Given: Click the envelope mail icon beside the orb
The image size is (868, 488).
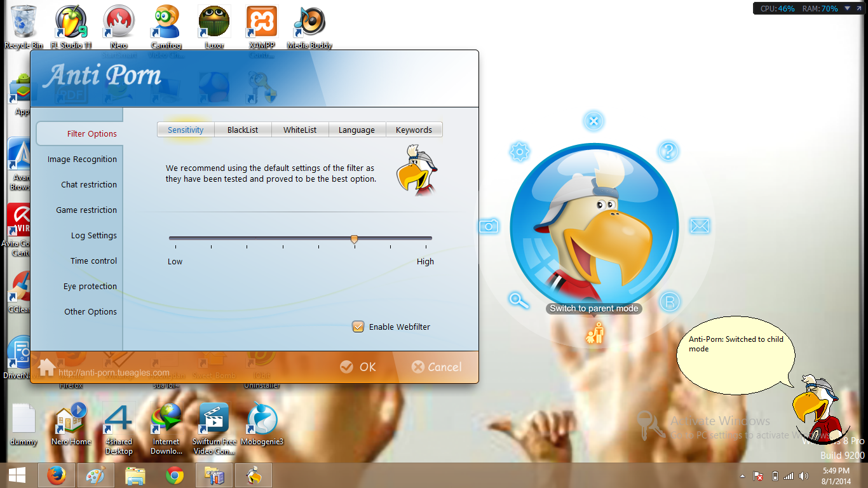Looking at the screenshot, I should pos(700,226).
